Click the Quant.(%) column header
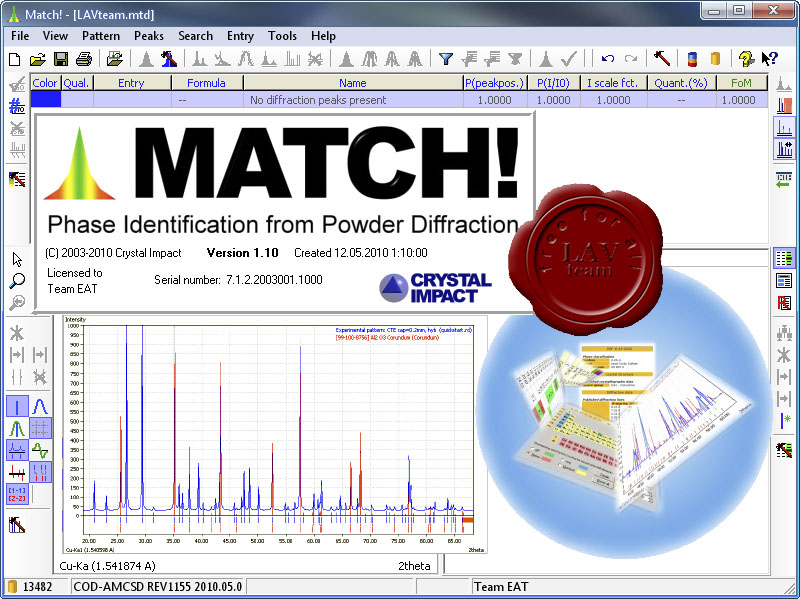 [x=682, y=83]
